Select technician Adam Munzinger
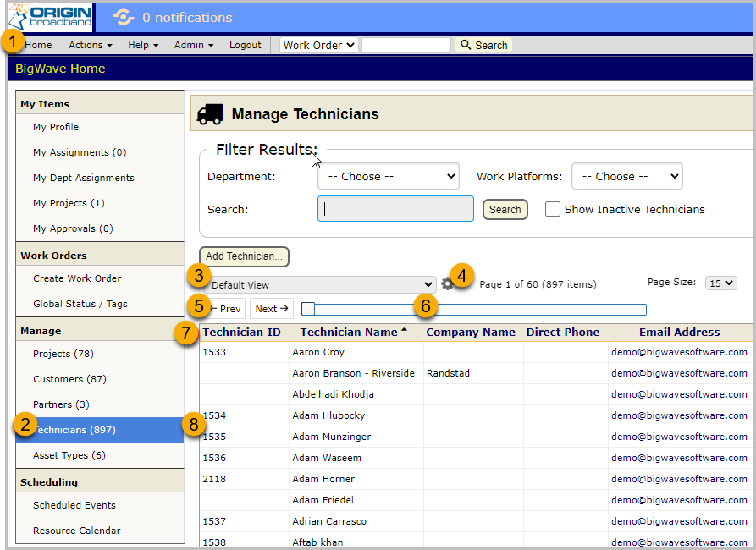 [331, 437]
